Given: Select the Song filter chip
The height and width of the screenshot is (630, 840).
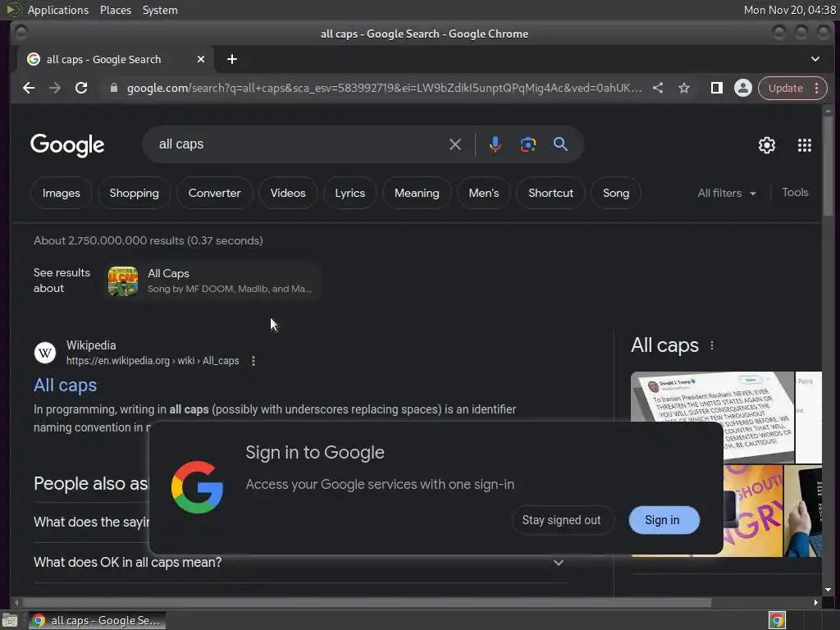Looking at the screenshot, I should pos(615,193).
